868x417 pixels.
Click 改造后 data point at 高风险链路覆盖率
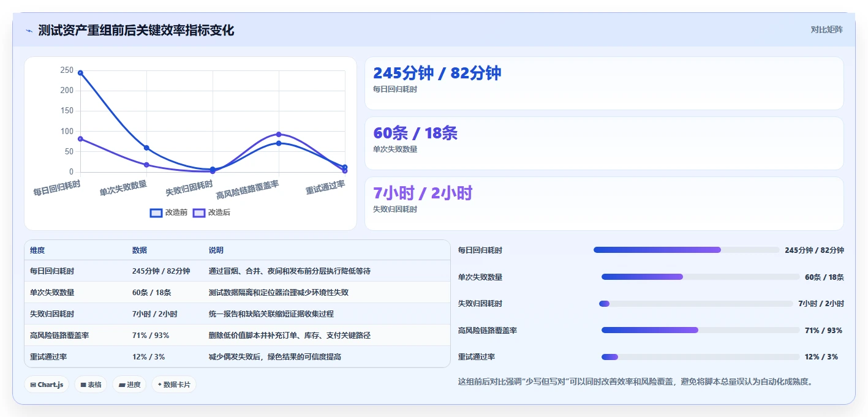click(x=279, y=134)
